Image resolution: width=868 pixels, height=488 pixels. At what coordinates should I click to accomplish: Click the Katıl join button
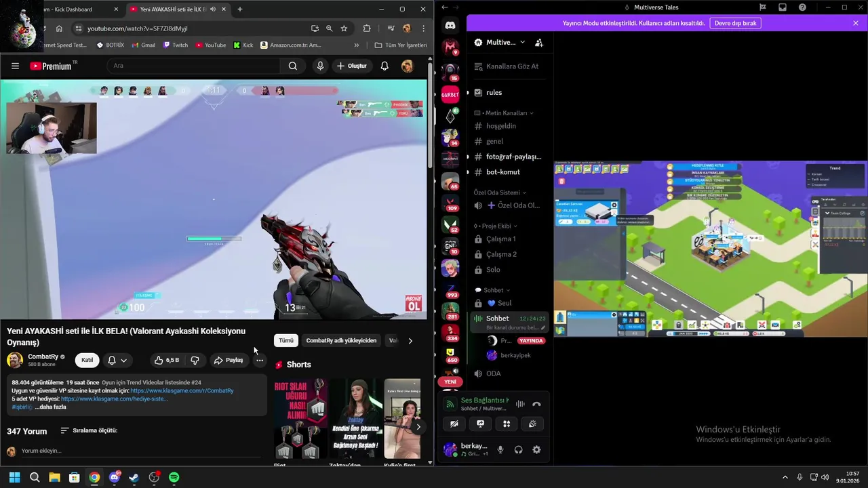tap(87, 360)
